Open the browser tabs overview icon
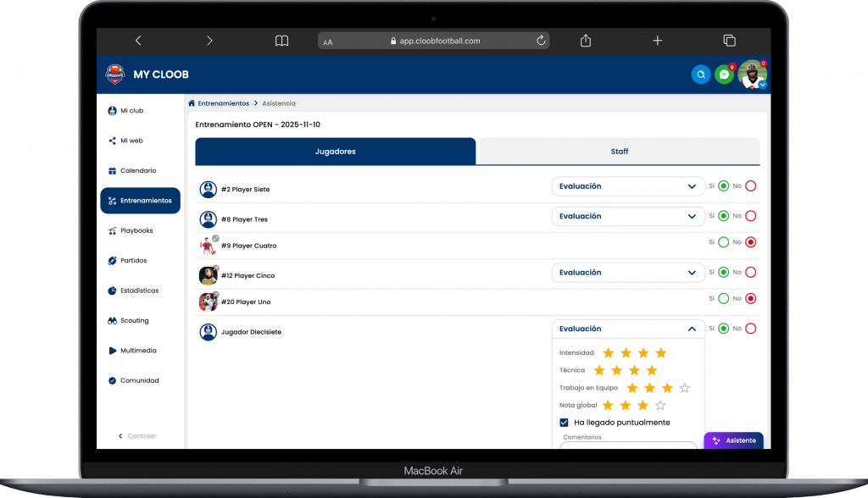The width and height of the screenshot is (868, 498). (x=728, y=41)
